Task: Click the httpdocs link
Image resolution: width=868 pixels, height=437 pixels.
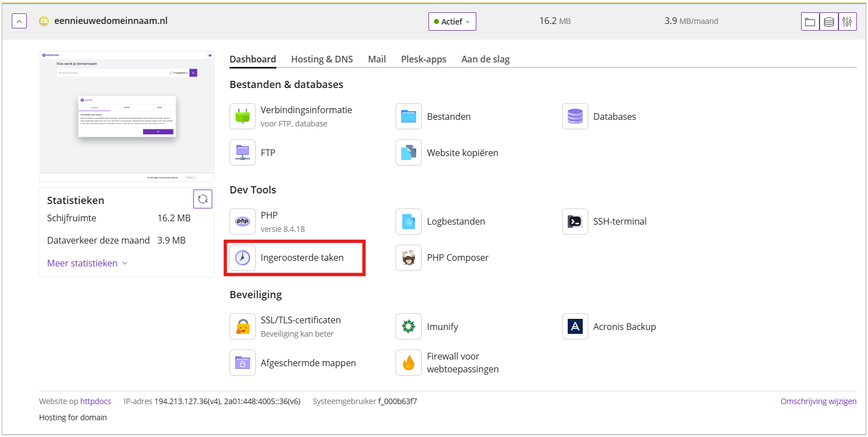Action: (96, 401)
